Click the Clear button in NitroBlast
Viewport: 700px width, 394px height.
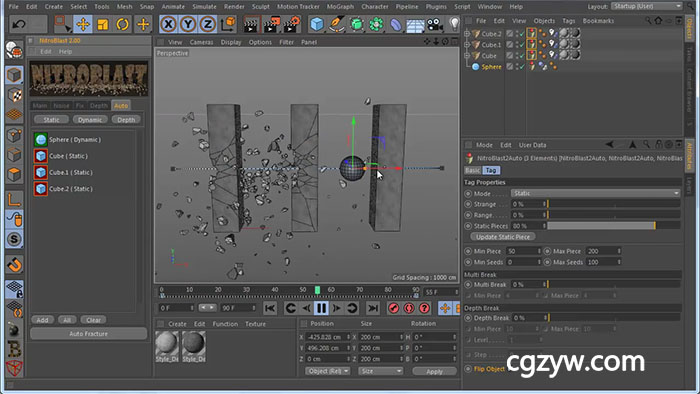(93, 320)
